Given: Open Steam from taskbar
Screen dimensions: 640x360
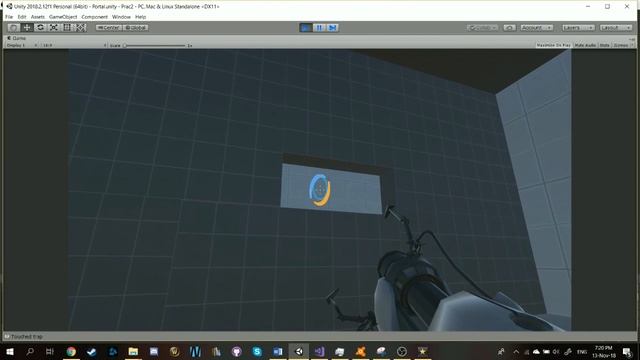Looking at the screenshot, I should coord(91,351).
